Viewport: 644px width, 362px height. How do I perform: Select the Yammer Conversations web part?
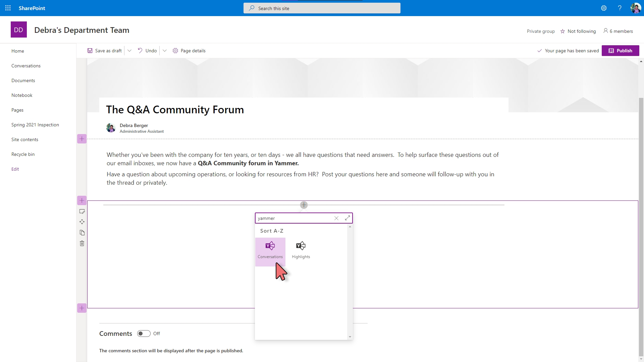[270, 252]
